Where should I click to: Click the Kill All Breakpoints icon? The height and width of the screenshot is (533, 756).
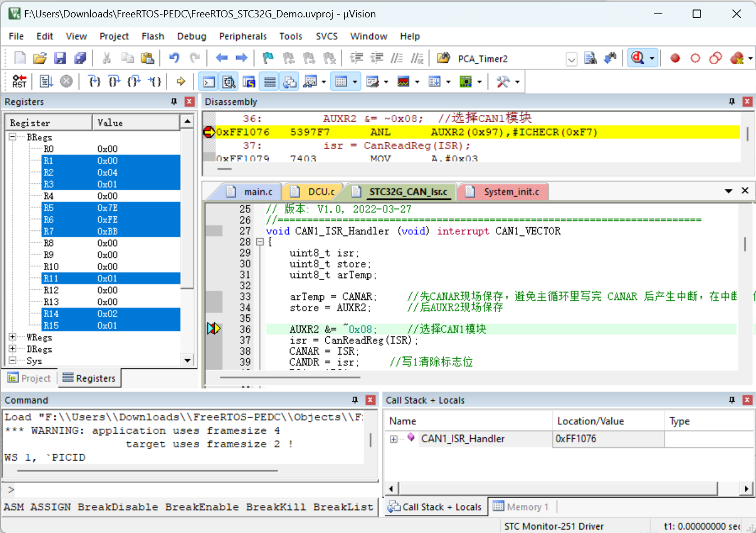tap(737, 58)
